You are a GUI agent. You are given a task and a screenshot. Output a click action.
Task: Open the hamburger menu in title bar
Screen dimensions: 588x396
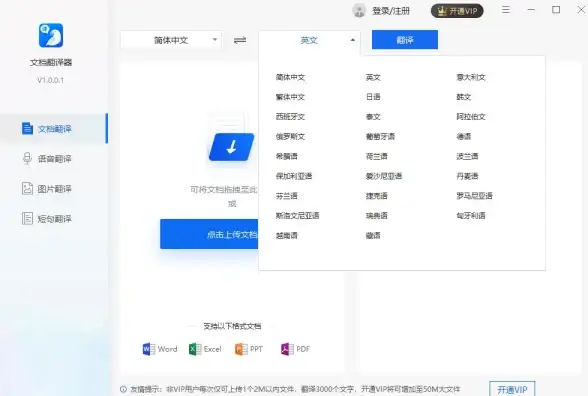[506, 10]
